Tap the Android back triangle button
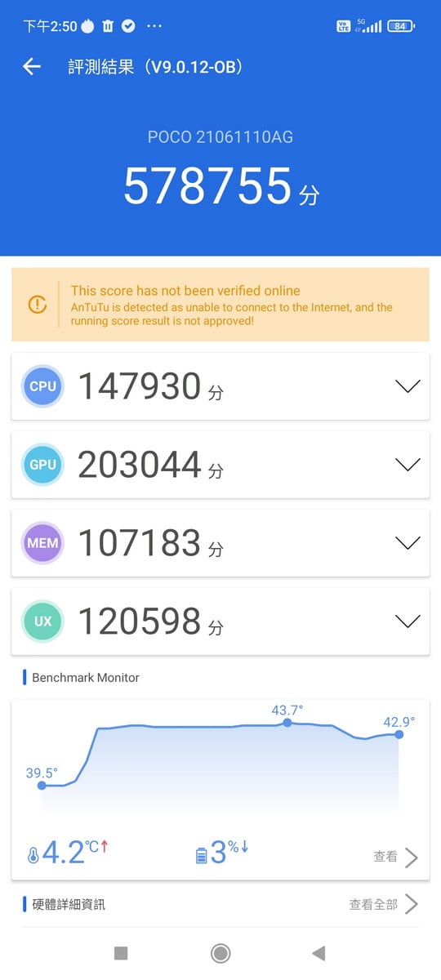 [x=318, y=953]
